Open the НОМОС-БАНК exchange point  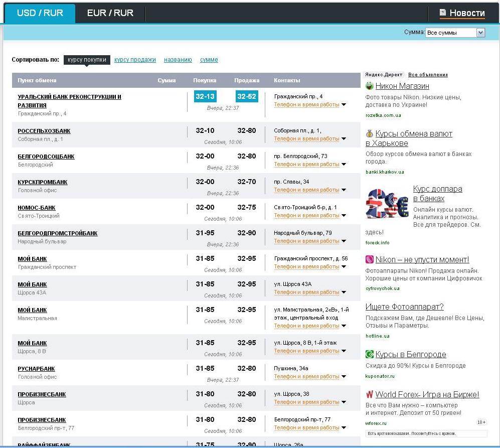37,208
